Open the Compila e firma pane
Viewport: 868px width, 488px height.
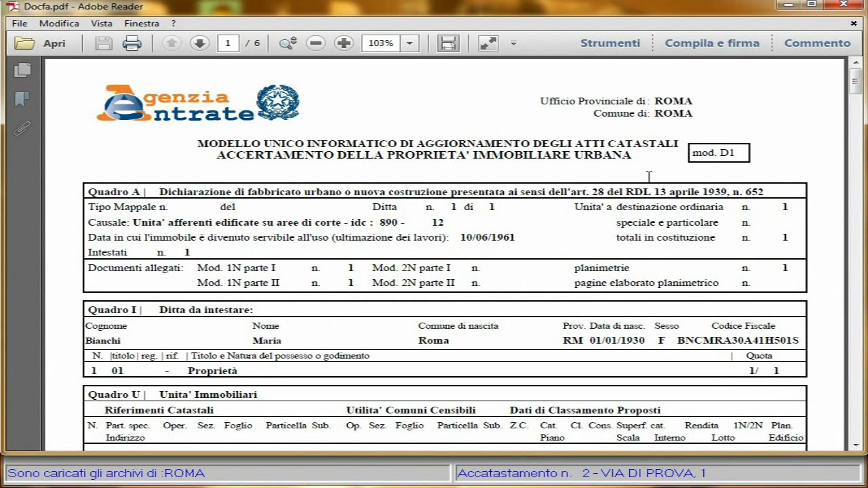coord(712,43)
